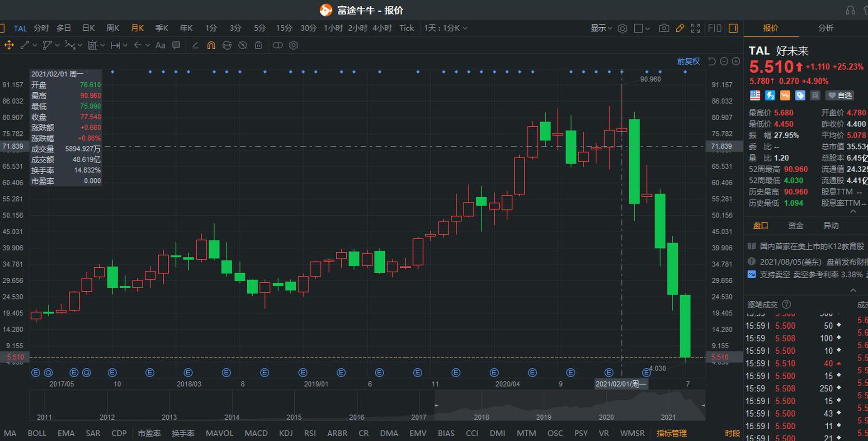Select the MACD indicator at bottom
868x441 pixels.
(256, 433)
